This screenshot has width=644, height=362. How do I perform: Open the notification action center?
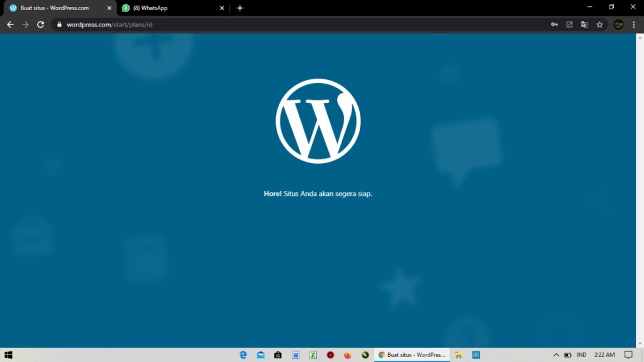point(628,355)
